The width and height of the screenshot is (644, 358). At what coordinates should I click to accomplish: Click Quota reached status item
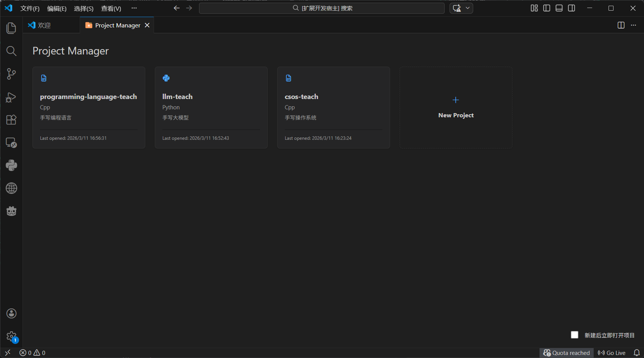click(567, 353)
